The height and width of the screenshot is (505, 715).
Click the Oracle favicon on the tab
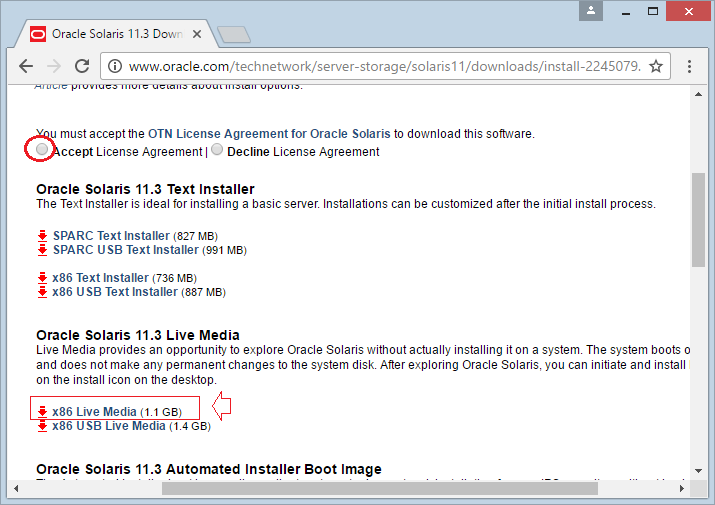(x=38, y=34)
